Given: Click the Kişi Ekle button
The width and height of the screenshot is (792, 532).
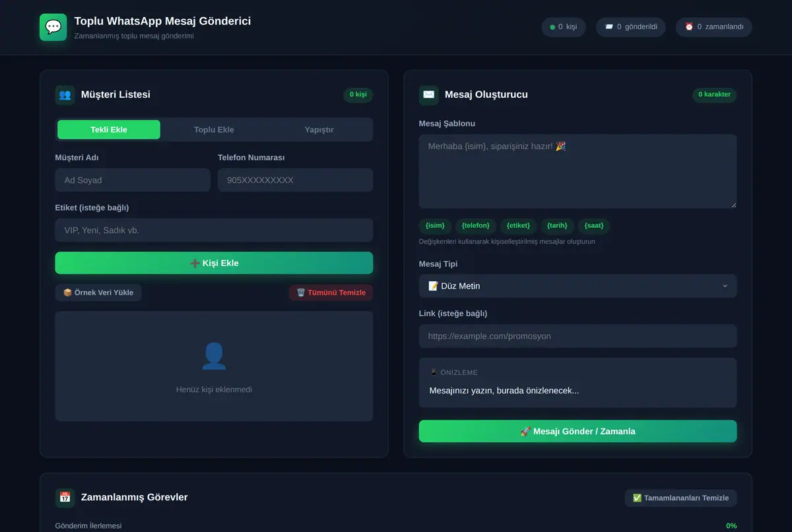Looking at the screenshot, I should click(214, 263).
